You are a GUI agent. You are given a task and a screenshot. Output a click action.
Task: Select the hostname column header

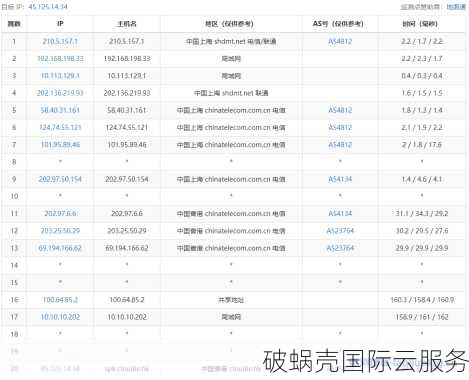point(127,24)
